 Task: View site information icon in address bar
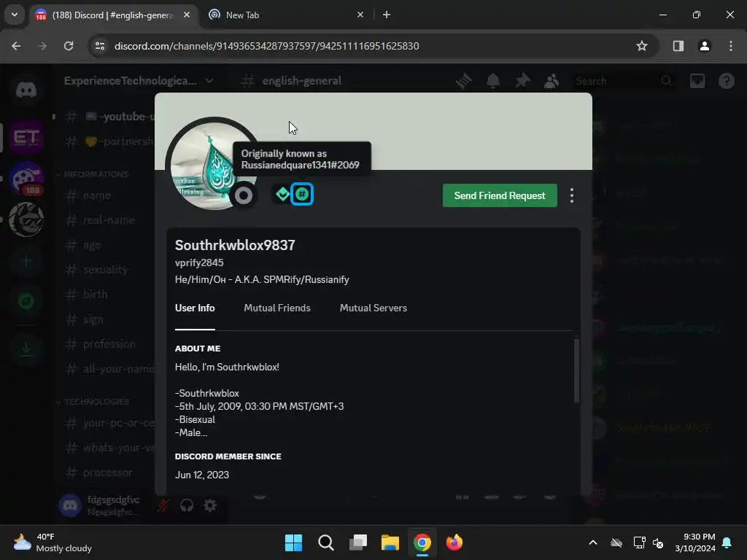pyautogui.click(x=100, y=46)
